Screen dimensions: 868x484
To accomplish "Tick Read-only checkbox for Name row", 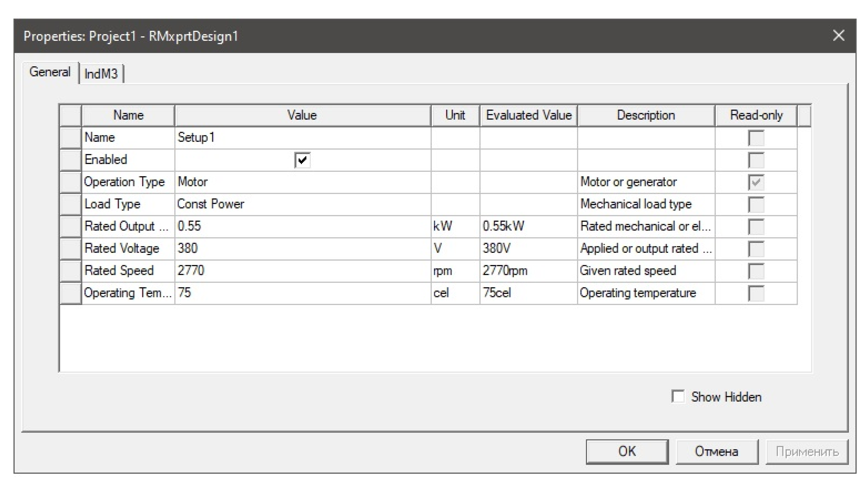I will click(756, 138).
